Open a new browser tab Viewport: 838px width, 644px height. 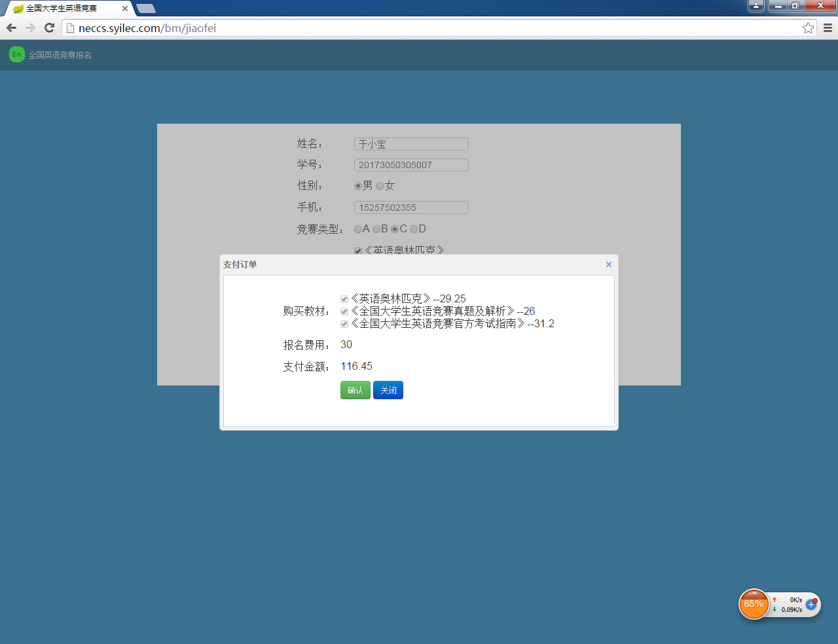[146, 9]
